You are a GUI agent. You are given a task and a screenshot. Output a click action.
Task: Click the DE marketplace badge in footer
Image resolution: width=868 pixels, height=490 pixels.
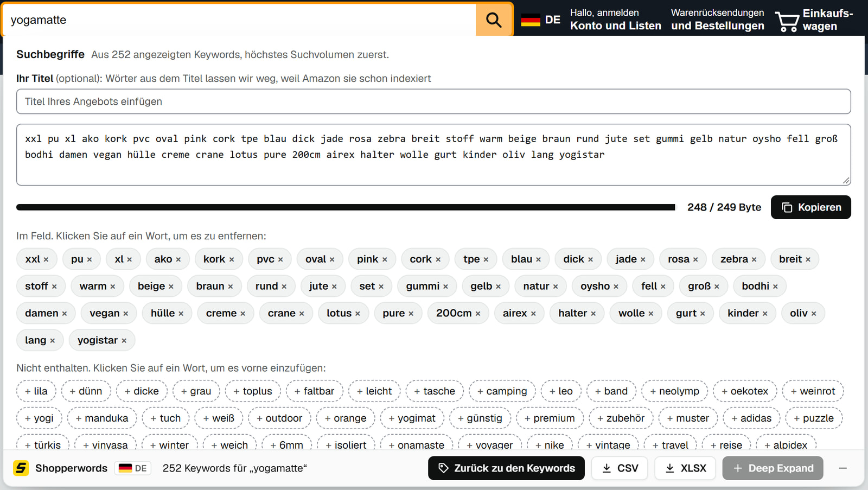133,468
